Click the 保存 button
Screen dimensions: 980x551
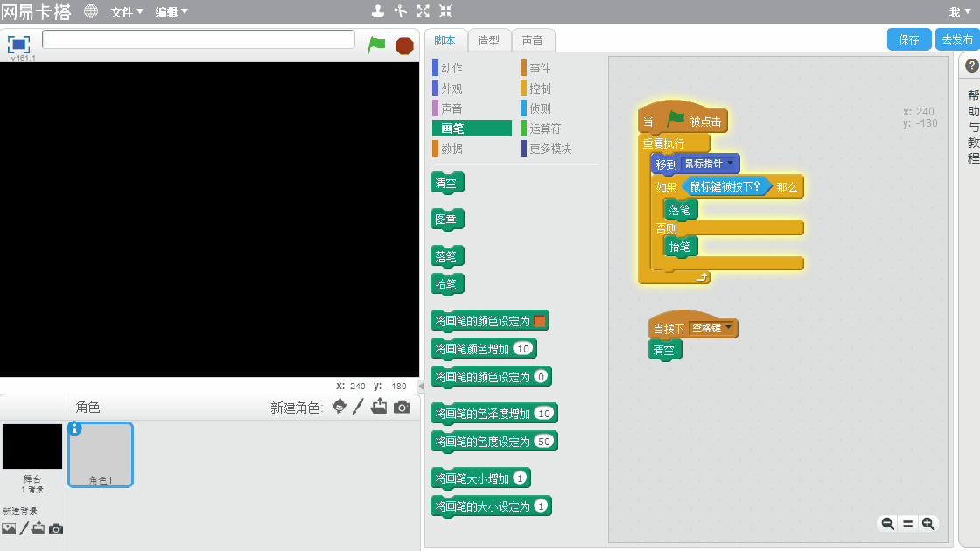[x=909, y=39]
